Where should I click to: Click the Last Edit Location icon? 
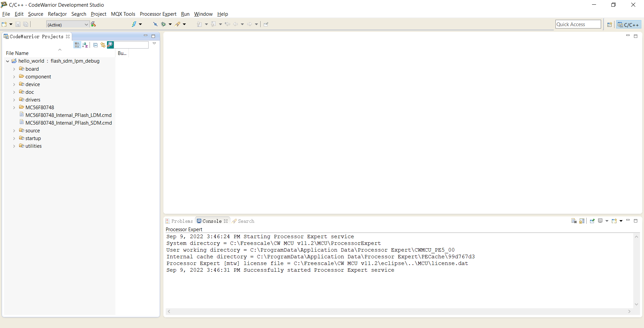(x=227, y=24)
